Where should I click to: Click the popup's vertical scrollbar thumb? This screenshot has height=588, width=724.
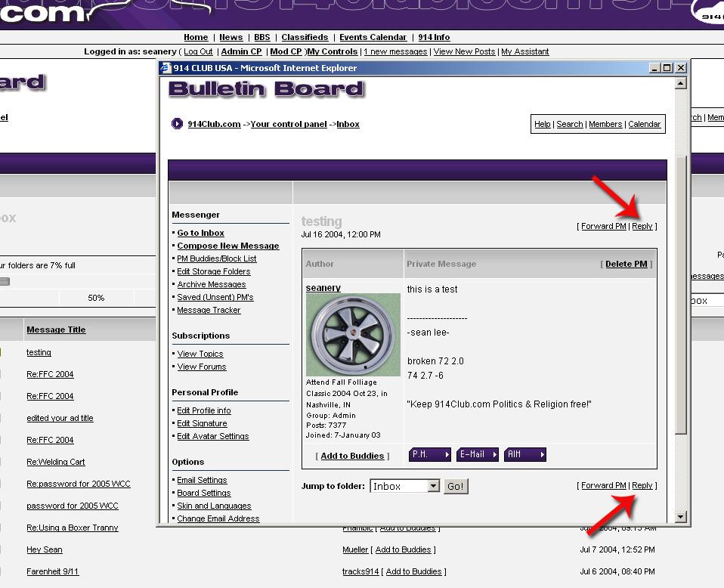[x=681, y=295]
